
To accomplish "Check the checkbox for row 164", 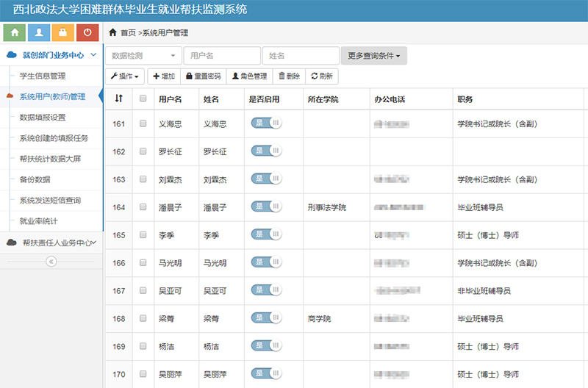I will [x=143, y=207].
